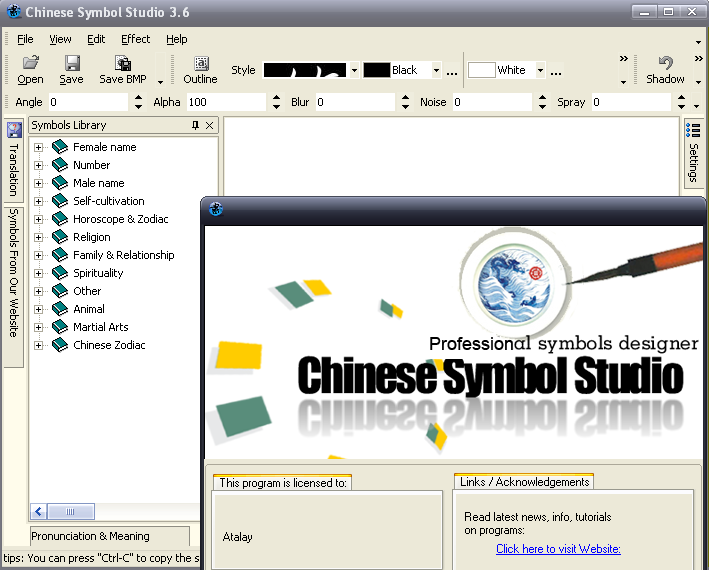Expand the Horoscope & Zodiac tree node
The image size is (709, 570).
click(38, 220)
